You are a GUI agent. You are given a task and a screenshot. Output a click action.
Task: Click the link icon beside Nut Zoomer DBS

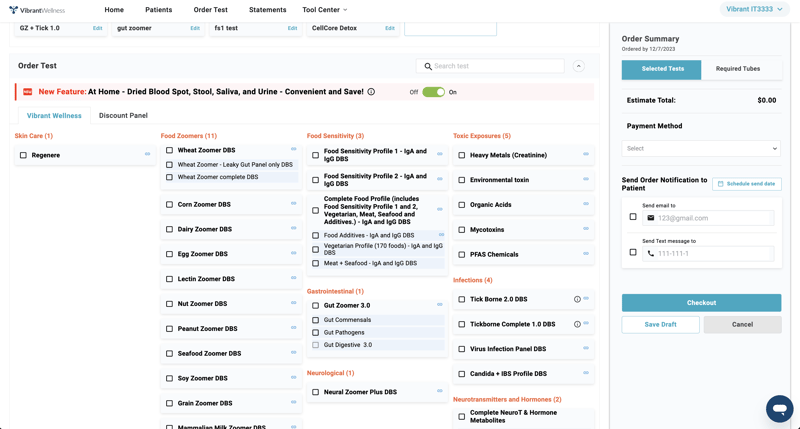point(294,303)
